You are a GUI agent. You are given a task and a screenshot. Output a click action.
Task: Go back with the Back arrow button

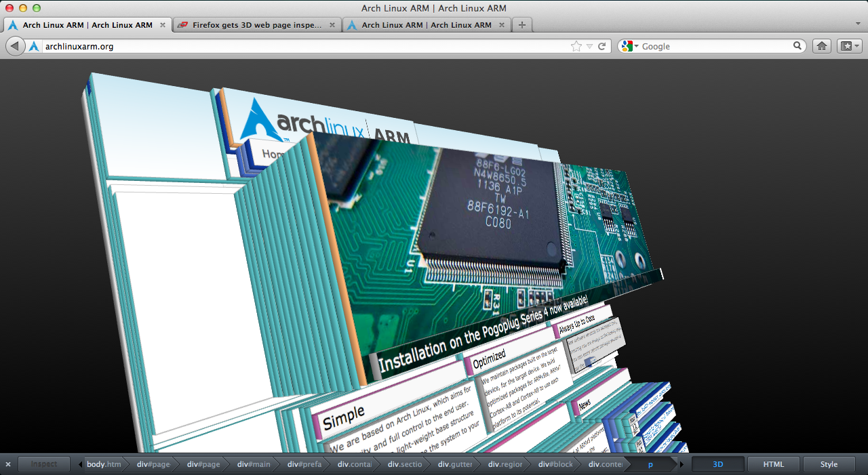tap(15, 46)
